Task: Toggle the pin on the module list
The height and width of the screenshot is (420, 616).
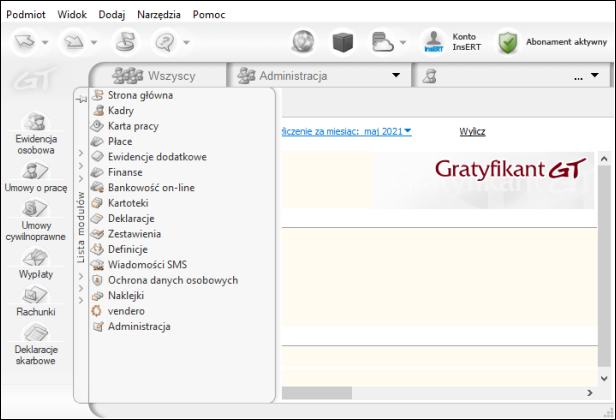Action: (x=81, y=99)
